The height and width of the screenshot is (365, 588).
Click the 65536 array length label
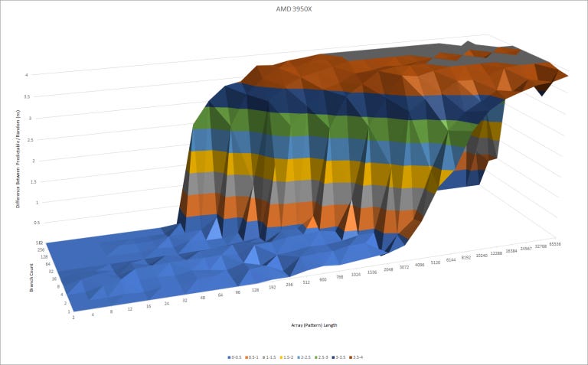pyautogui.click(x=554, y=243)
